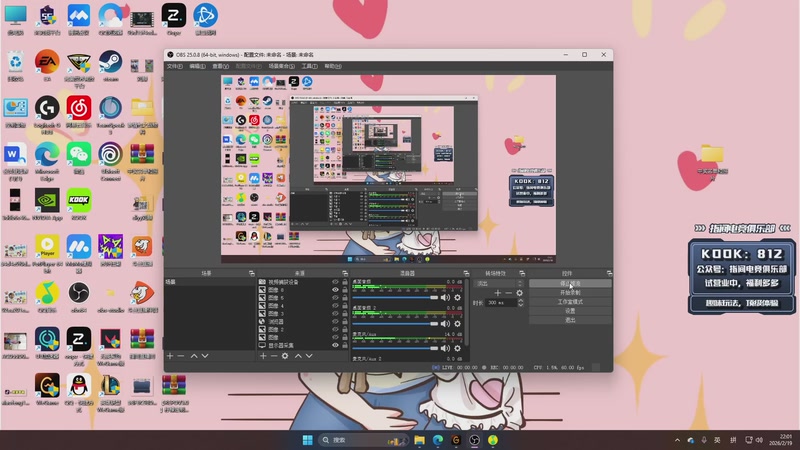Image resolution: width=800 pixels, height=450 pixels.
Task: Open the 文件(F) menu
Action: (174, 66)
